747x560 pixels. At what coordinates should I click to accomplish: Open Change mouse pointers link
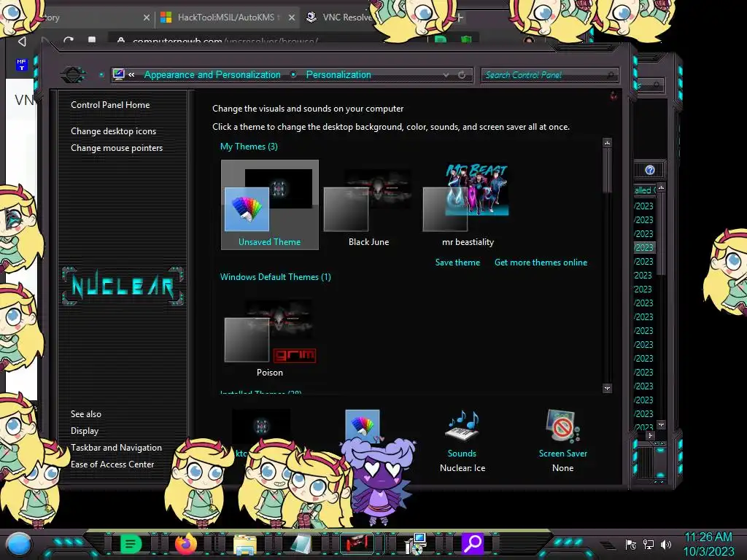(117, 147)
